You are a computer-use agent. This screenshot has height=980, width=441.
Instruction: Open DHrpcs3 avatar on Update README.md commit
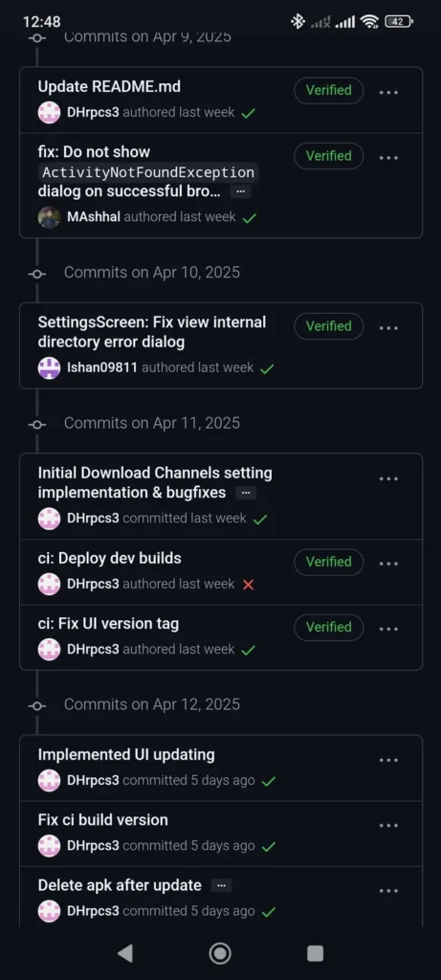click(x=50, y=113)
